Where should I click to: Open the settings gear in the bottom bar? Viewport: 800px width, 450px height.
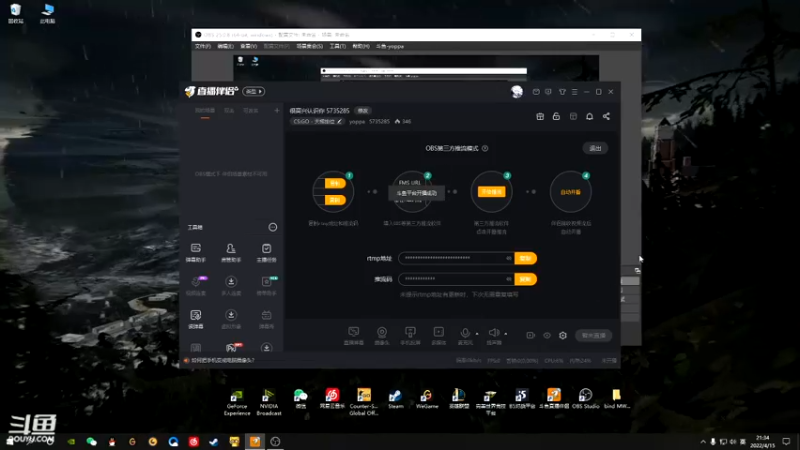pos(563,335)
